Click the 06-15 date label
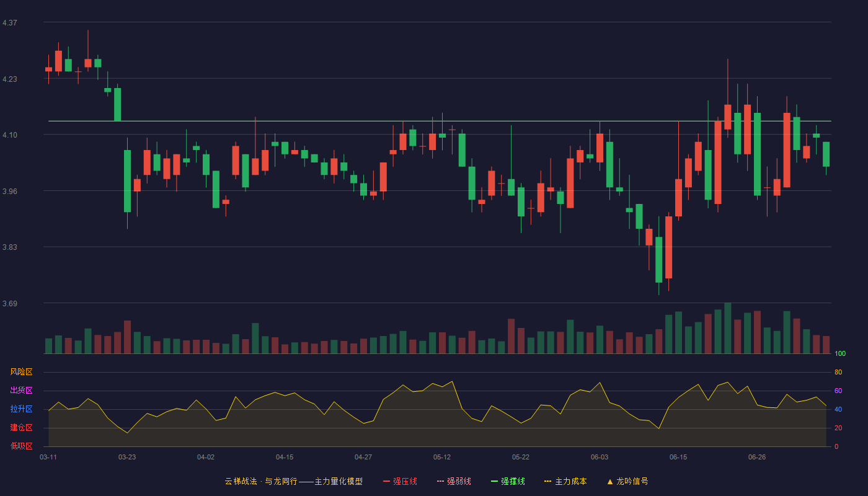 click(678, 457)
